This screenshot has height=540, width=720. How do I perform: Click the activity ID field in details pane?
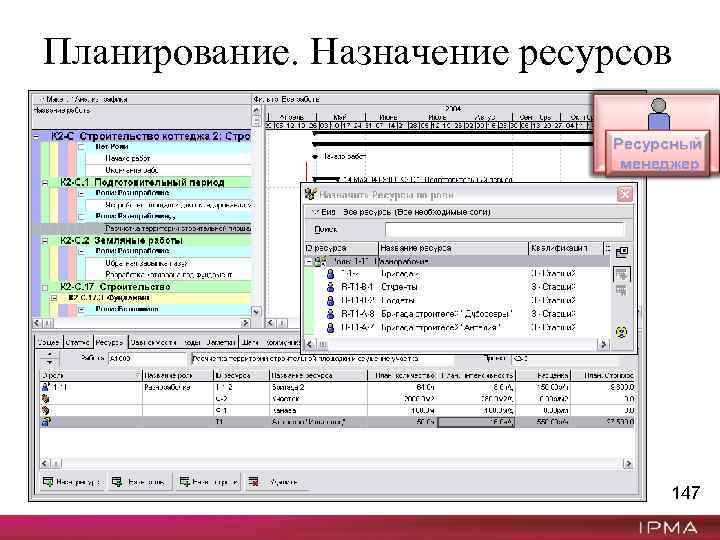147,359
